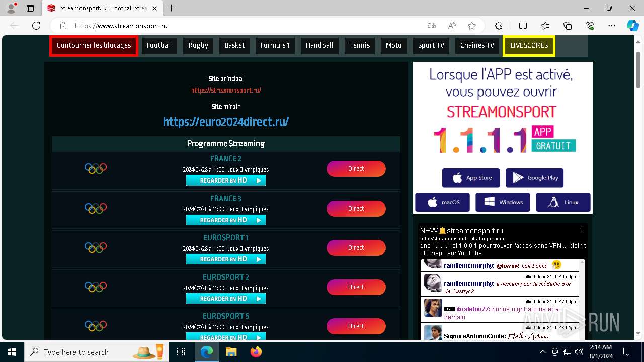Image resolution: width=644 pixels, height=362 pixels.
Task: Open File Explorer from taskbar
Action: click(x=231, y=352)
